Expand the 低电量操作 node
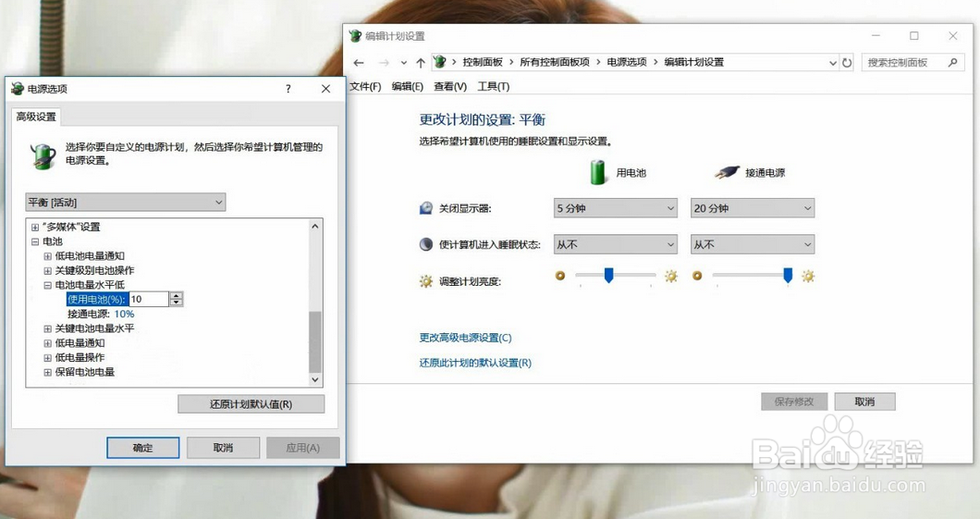This screenshot has width=980, height=519. coord(47,358)
